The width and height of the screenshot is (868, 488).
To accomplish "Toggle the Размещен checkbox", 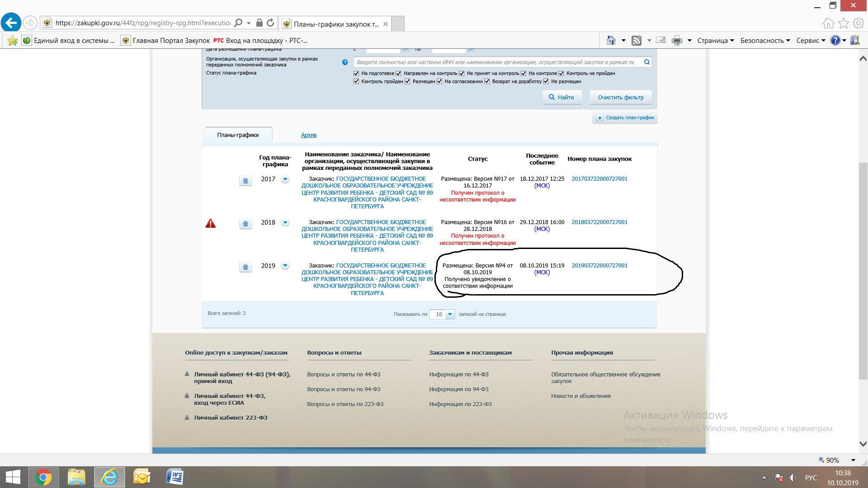I will (x=407, y=81).
